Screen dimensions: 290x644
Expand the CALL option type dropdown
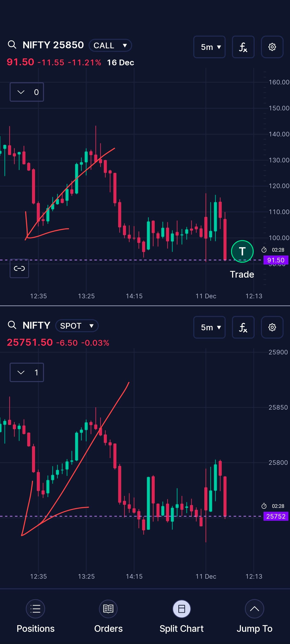(x=110, y=46)
